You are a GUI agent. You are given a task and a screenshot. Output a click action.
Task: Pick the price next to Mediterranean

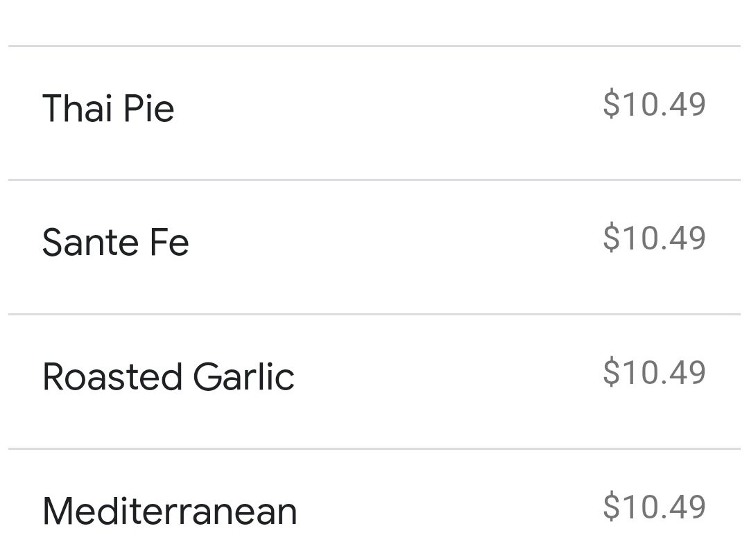[653, 507]
